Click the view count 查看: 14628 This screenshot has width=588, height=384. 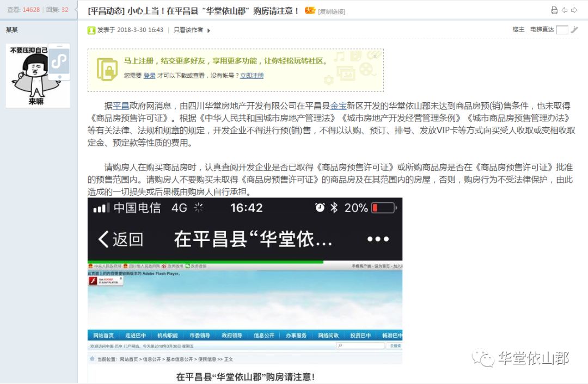23,10
